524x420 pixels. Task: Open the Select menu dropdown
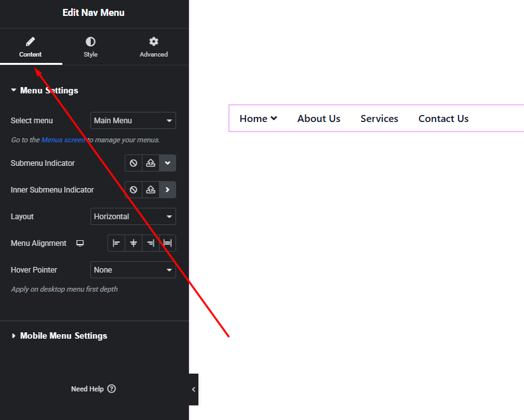coord(133,121)
